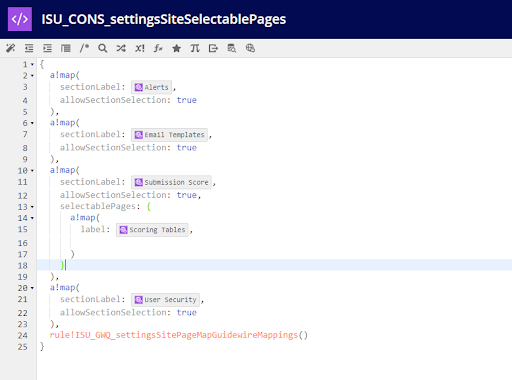This screenshot has height=380, width=512.
Task: Toggle comment using the /* icon
Action: (x=84, y=48)
